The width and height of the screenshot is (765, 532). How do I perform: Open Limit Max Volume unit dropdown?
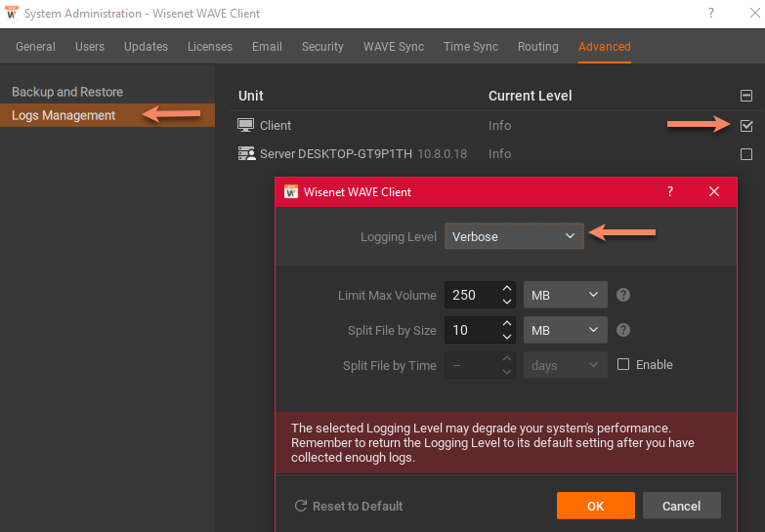point(566,295)
